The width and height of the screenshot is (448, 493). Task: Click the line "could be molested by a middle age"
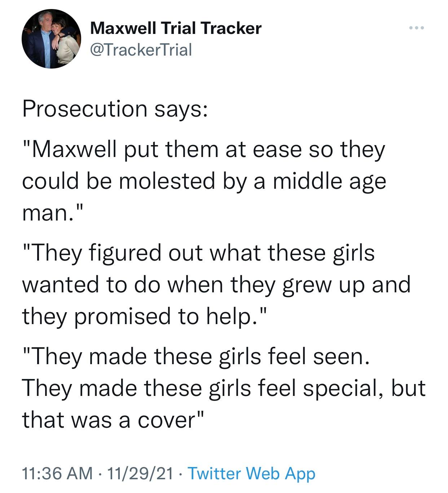tap(204, 181)
